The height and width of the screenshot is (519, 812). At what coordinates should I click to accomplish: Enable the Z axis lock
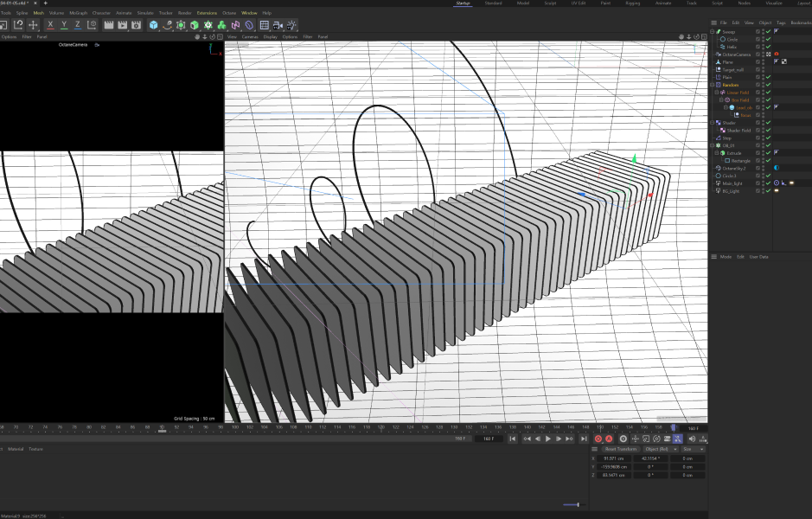[x=77, y=25]
